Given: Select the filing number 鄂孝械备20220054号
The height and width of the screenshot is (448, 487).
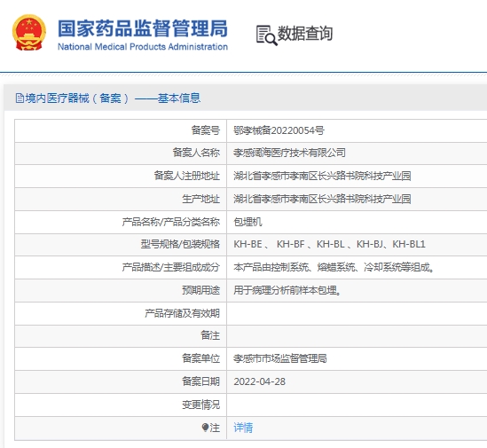Looking at the screenshot, I should [x=279, y=130].
